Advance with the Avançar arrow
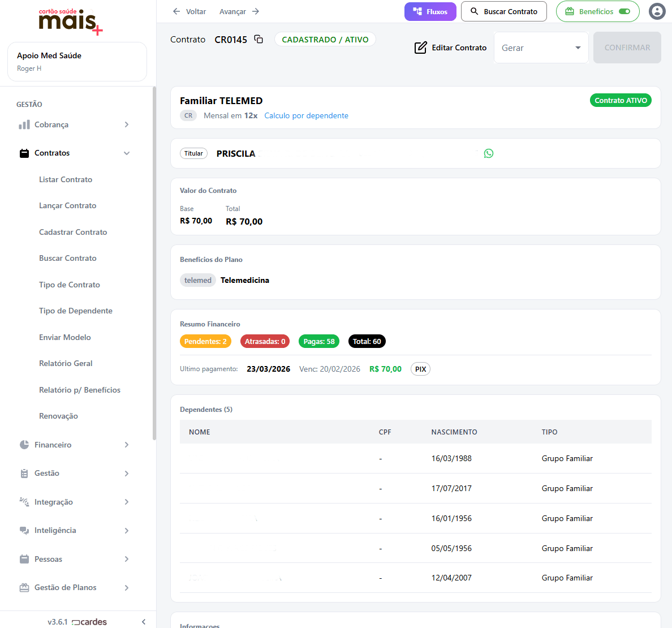 [256, 11]
